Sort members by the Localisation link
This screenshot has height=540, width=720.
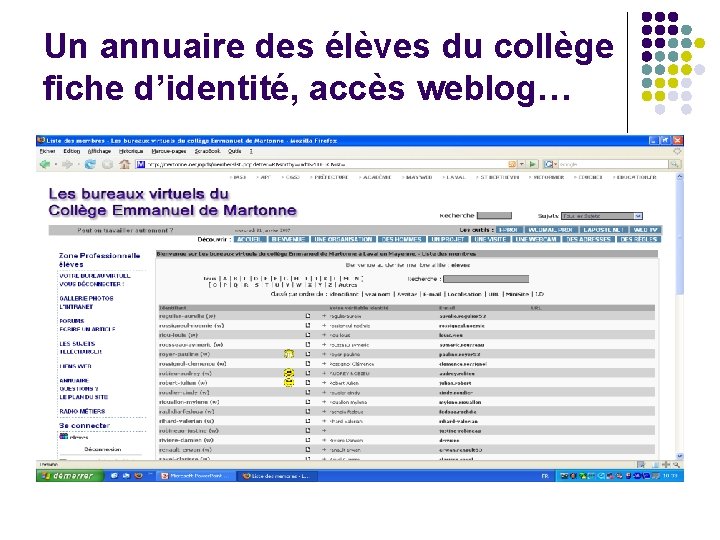[x=465, y=294]
